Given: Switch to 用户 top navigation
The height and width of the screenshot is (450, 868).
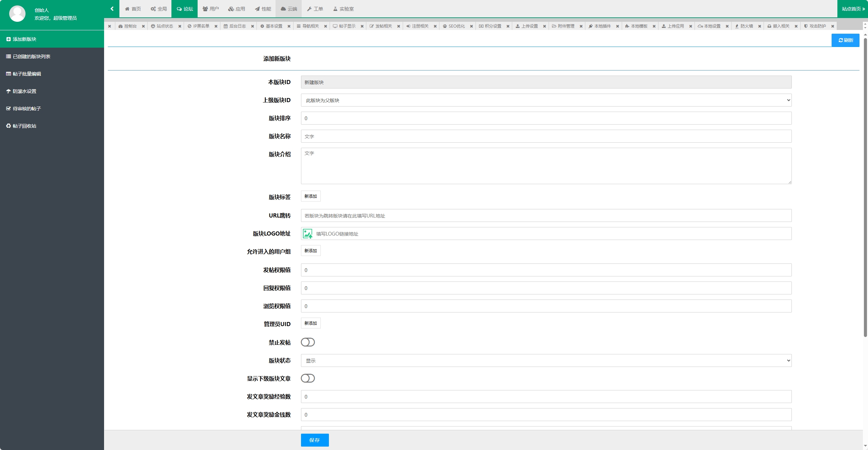Looking at the screenshot, I should pyautogui.click(x=211, y=9).
